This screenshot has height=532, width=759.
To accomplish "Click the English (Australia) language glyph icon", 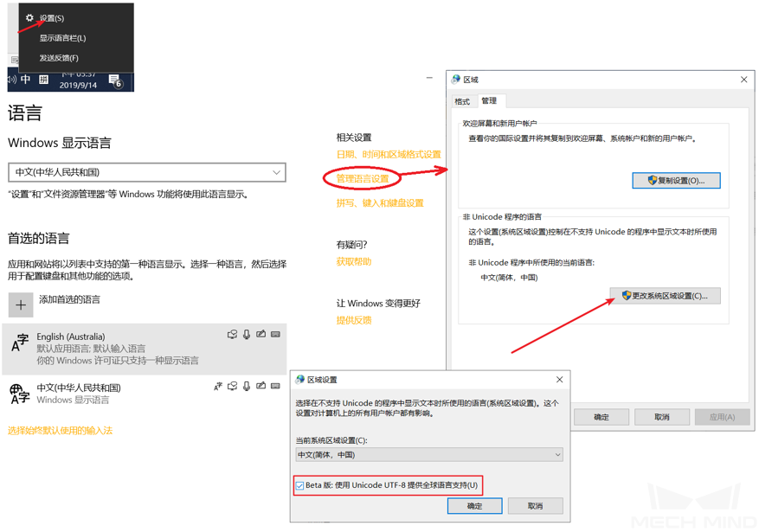I will point(20,343).
